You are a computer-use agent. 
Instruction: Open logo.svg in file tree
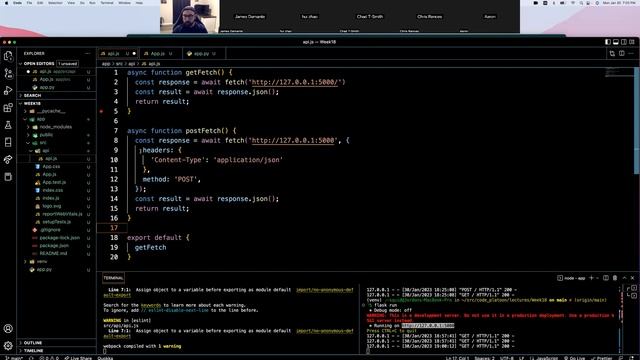pos(51,206)
